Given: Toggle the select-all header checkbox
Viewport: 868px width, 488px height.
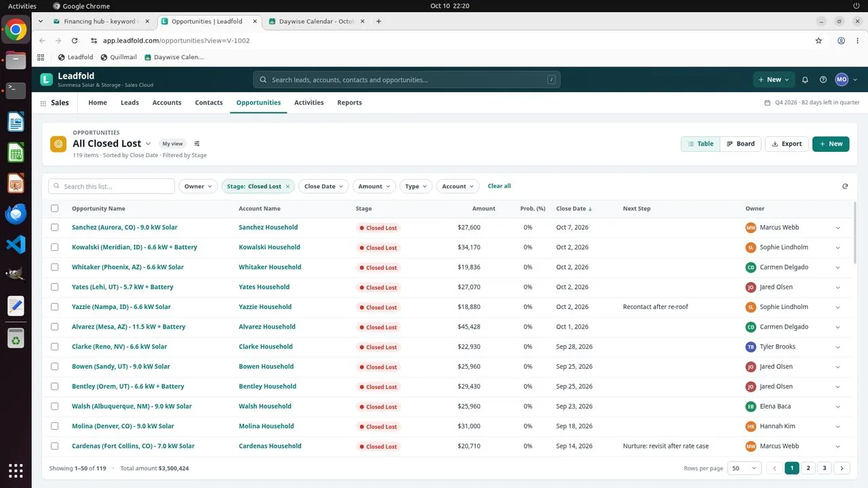Looking at the screenshot, I should [x=55, y=209].
